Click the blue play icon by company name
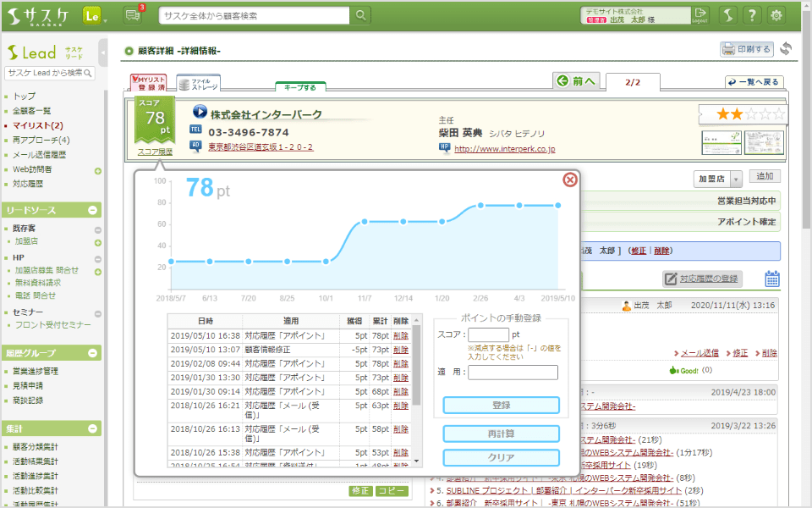This screenshot has height=508, width=812. click(x=200, y=112)
